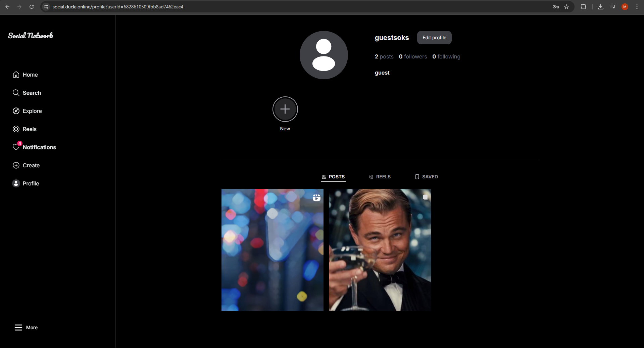Open the Chrome profile avatar M
Image resolution: width=644 pixels, height=348 pixels.
[x=625, y=7]
